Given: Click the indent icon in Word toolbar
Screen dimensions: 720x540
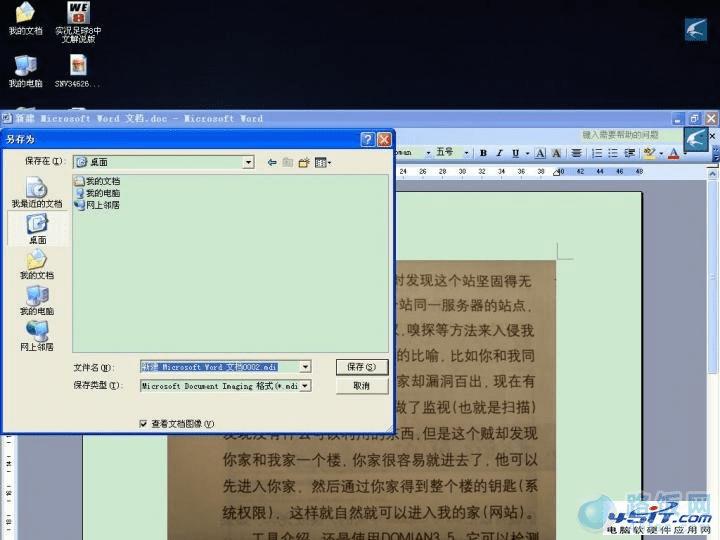Looking at the screenshot, I should point(630,153).
